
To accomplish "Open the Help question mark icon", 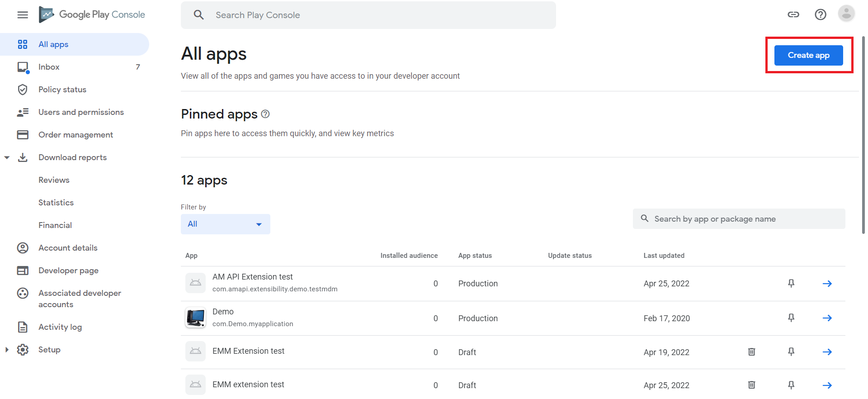I will (821, 14).
